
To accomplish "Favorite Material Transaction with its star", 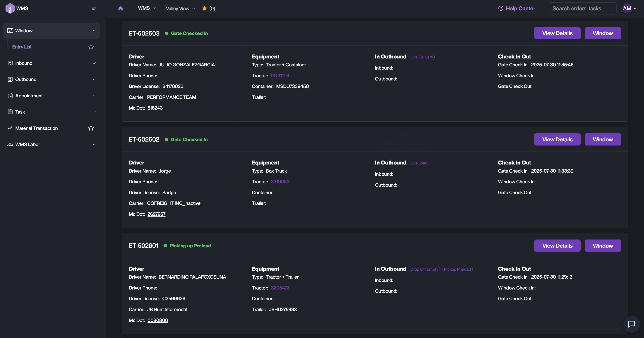I will pyautogui.click(x=91, y=128).
